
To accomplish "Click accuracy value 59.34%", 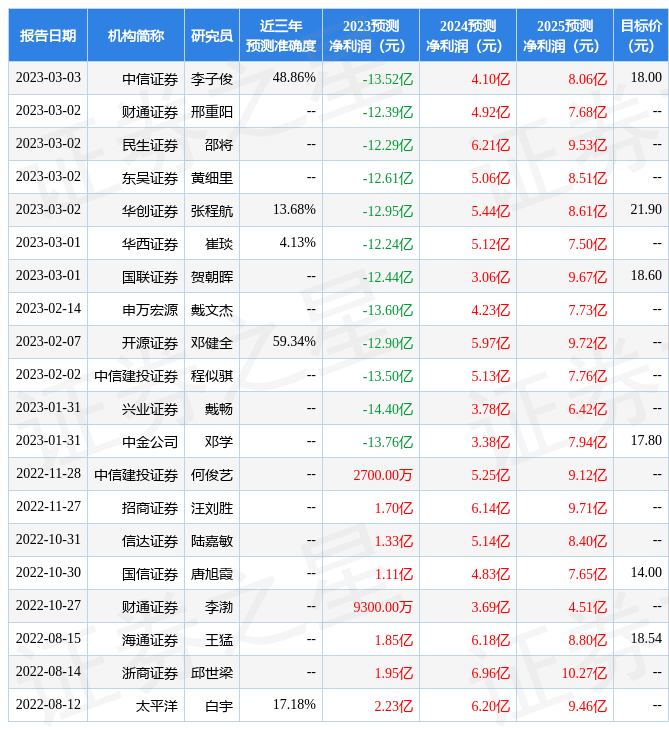I will [x=294, y=342].
